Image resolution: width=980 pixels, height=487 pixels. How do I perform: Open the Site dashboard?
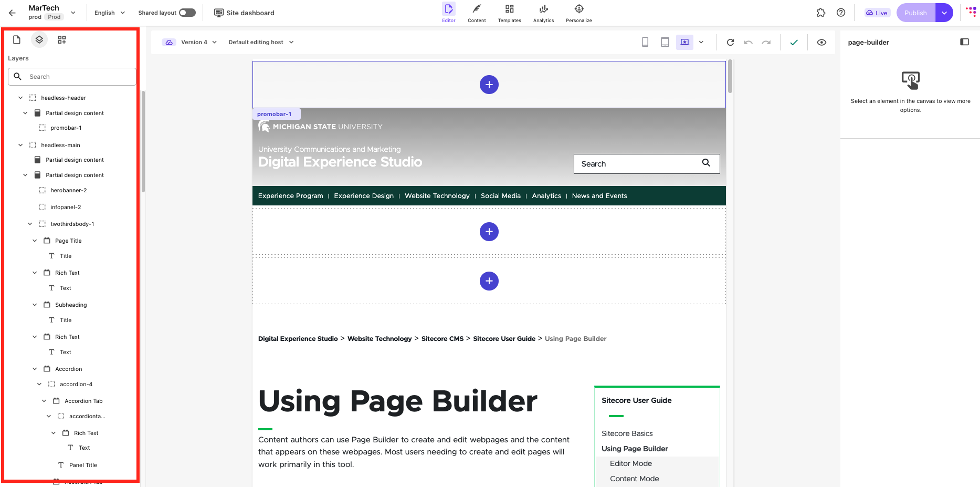(244, 13)
